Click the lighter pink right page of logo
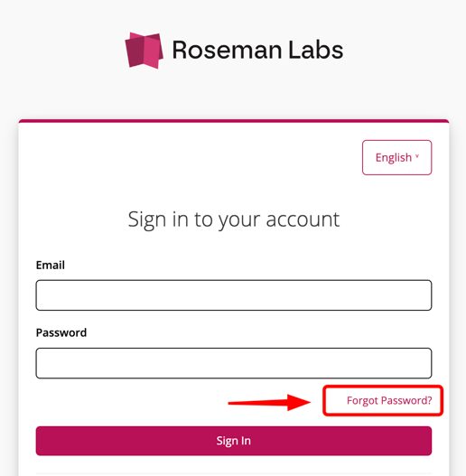The image size is (466, 476). coord(153,51)
